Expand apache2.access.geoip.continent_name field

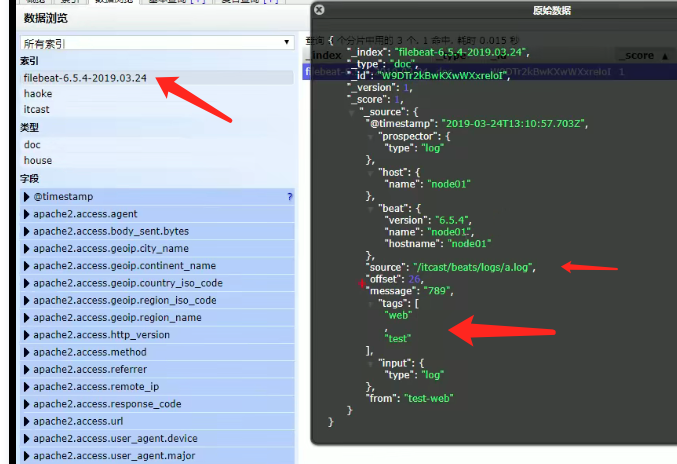click(x=26, y=266)
